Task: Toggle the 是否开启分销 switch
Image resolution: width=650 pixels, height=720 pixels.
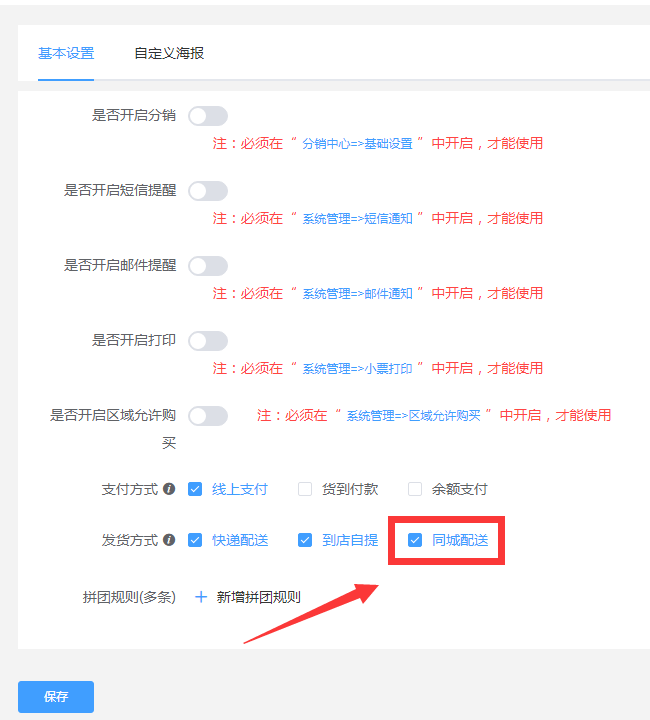Action: click(208, 116)
